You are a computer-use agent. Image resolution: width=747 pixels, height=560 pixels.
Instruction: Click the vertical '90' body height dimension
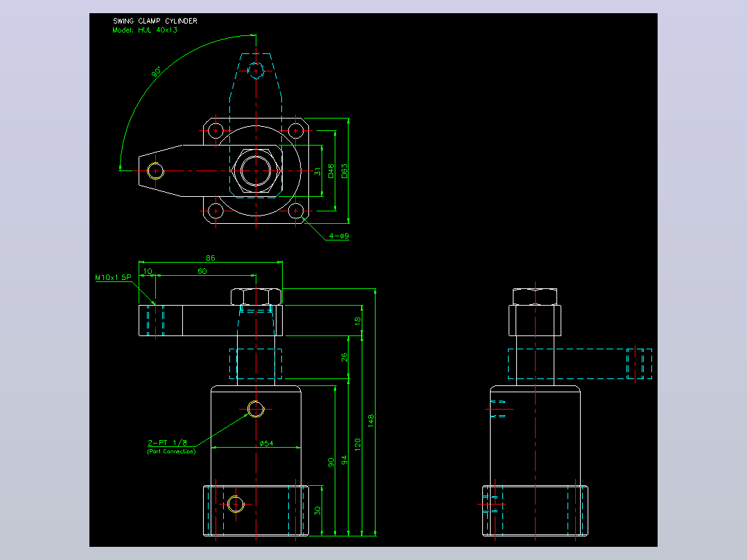click(x=331, y=462)
